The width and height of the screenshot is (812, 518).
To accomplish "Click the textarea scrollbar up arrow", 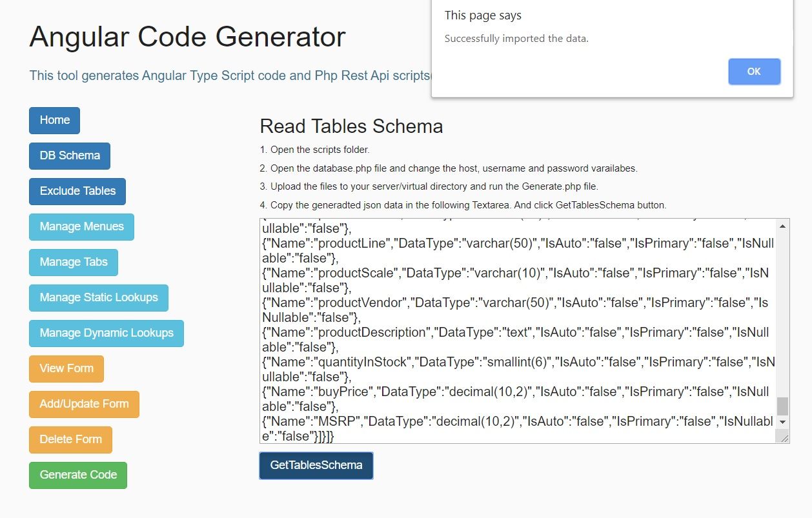I will 782,226.
